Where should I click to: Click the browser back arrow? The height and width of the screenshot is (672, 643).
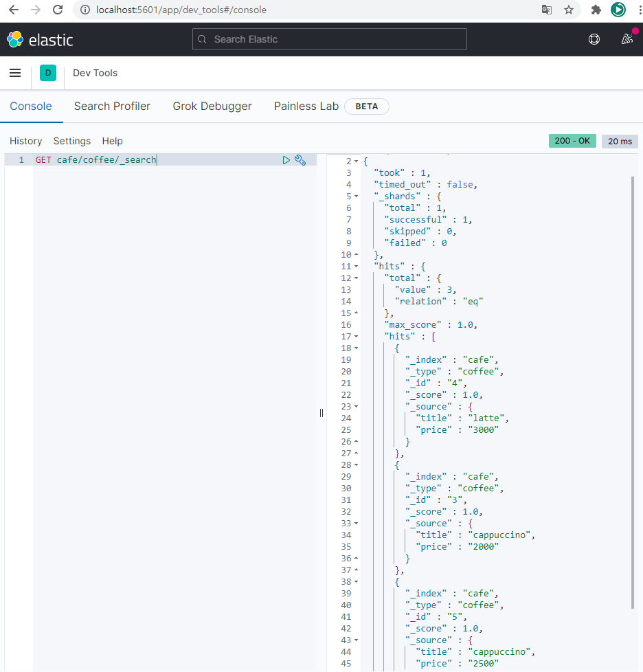(x=14, y=10)
